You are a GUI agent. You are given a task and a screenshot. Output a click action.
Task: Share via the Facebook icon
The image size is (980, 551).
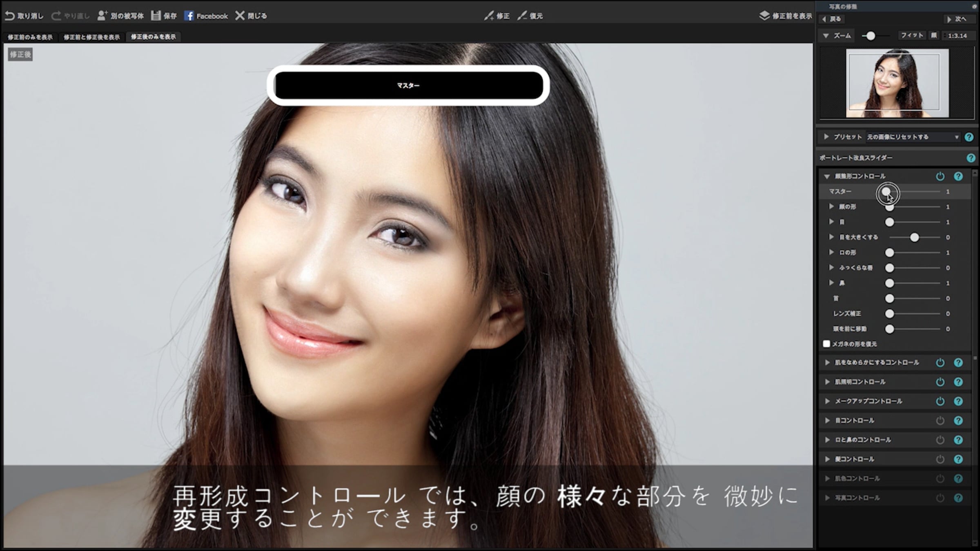click(189, 16)
